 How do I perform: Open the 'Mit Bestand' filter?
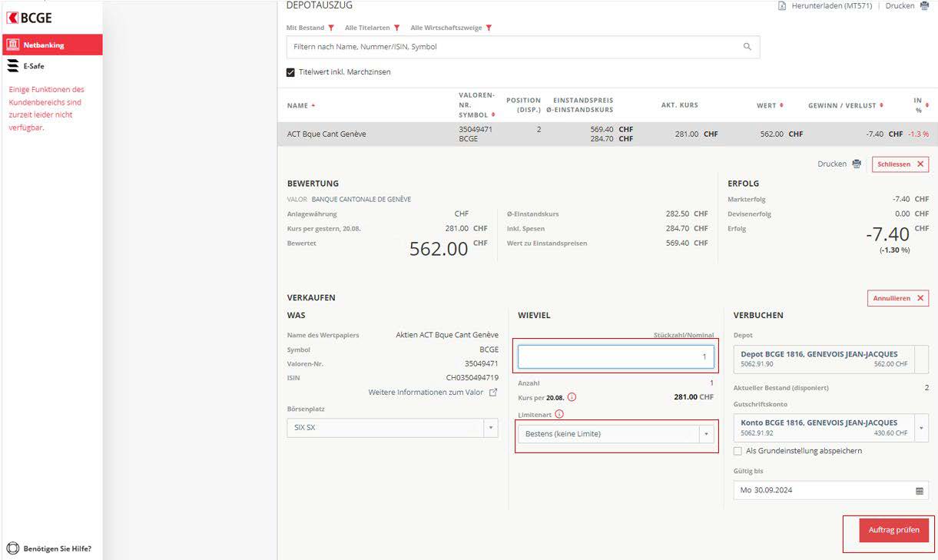point(310,28)
